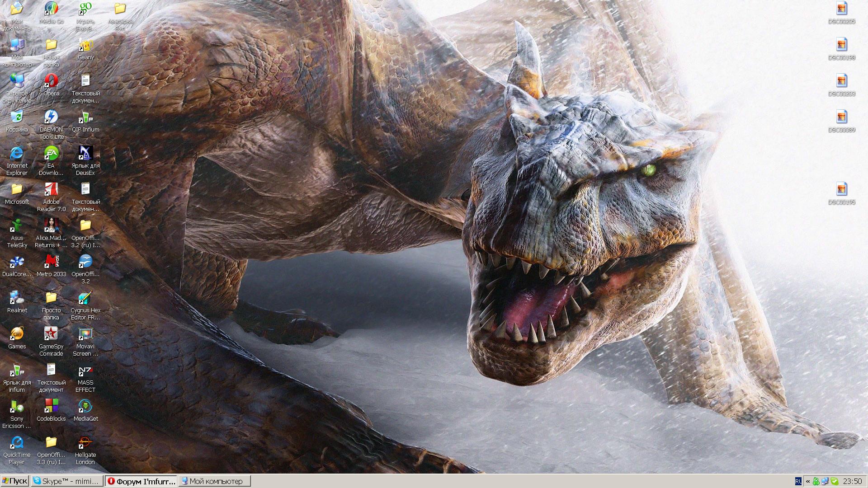Screen dimensions: 868x488
Task: Click the OpenOffice 3.2 application shortcut
Action: pyautogui.click(x=85, y=269)
